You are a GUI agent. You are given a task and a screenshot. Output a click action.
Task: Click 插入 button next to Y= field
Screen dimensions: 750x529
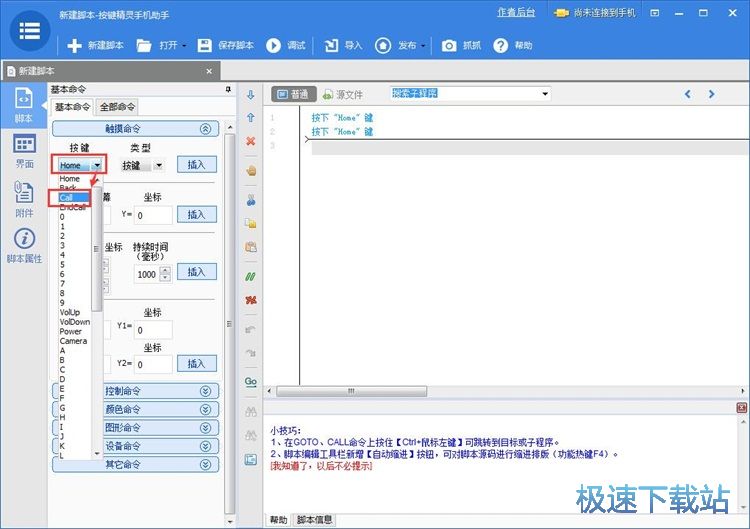[197, 214]
